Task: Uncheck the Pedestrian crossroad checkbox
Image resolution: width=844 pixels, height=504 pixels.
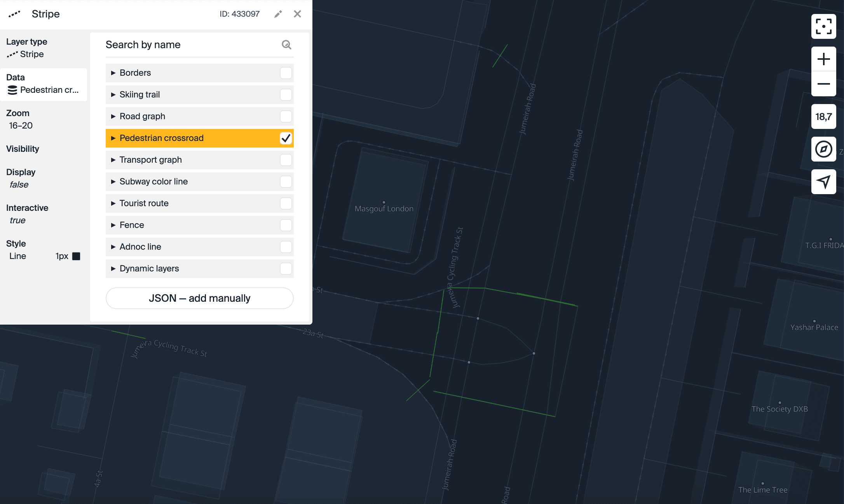Action: (x=286, y=138)
